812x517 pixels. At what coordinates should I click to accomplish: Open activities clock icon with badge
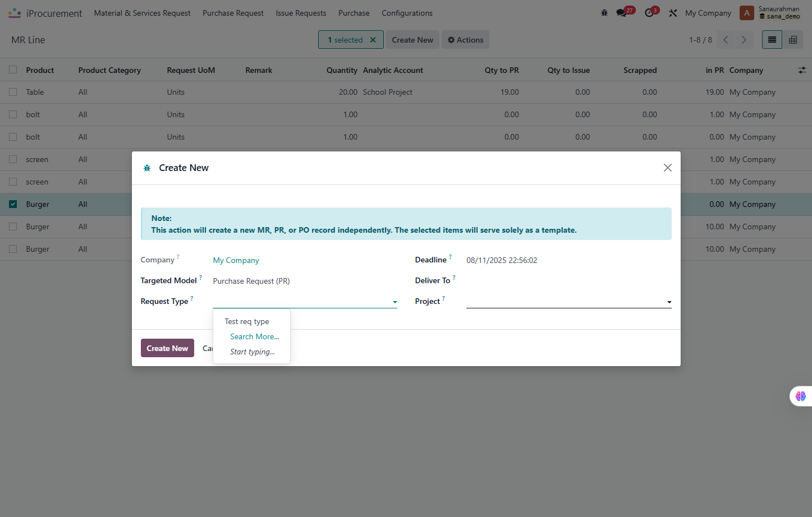[650, 13]
